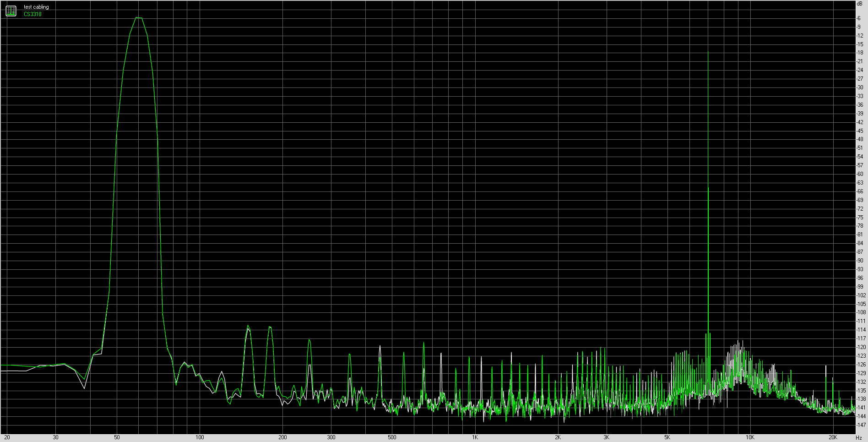Select the white "test cabling" legend label
Image resolution: width=868 pixels, height=442 pixels.
[x=36, y=7]
